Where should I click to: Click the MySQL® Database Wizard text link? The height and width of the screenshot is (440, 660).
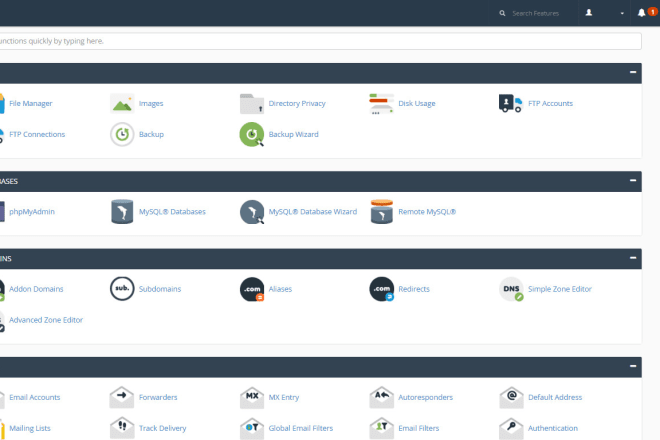313,212
